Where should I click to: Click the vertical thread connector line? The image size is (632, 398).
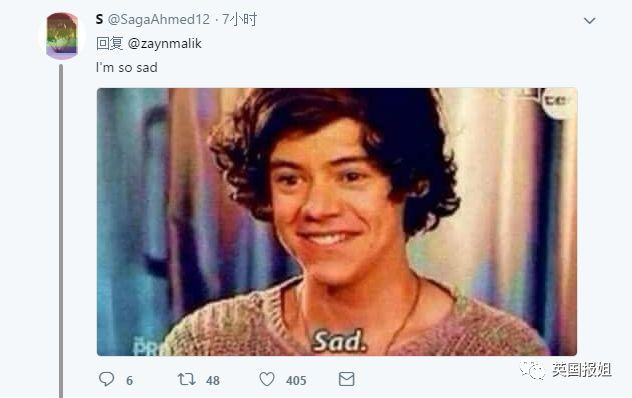(x=61, y=231)
